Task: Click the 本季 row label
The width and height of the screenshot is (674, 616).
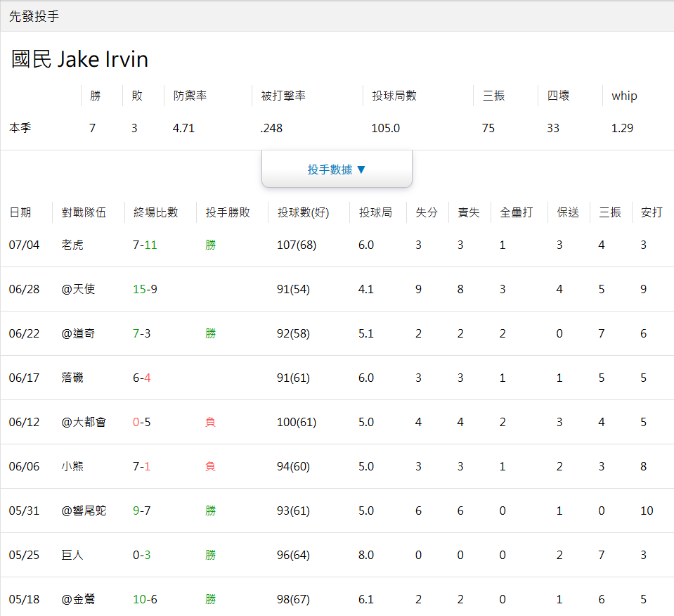Action: pos(20,128)
